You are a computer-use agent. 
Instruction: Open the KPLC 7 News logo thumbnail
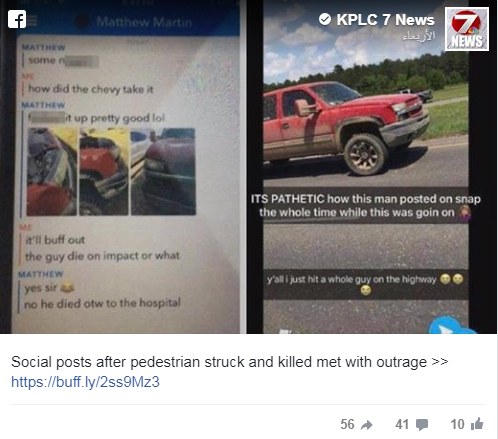(467, 29)
